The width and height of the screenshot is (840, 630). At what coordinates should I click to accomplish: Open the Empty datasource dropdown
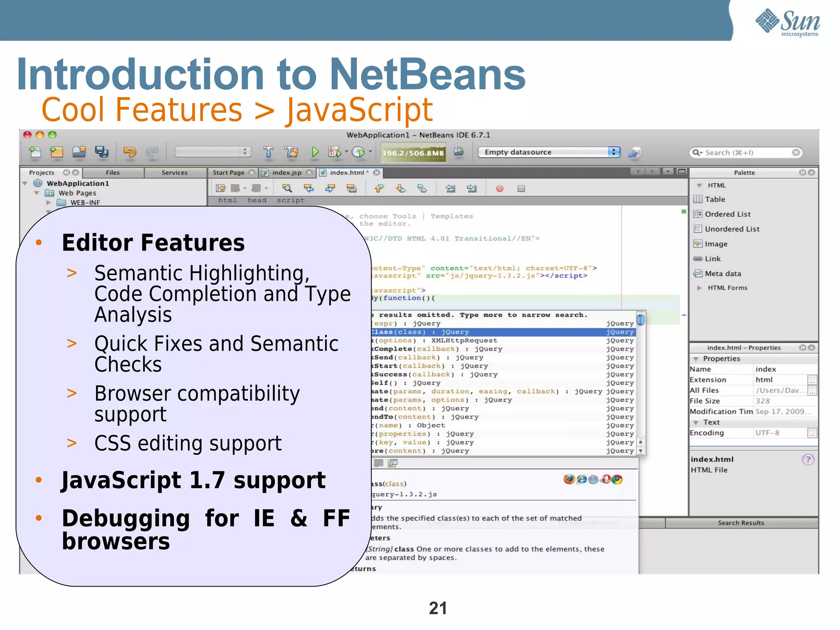614,152
